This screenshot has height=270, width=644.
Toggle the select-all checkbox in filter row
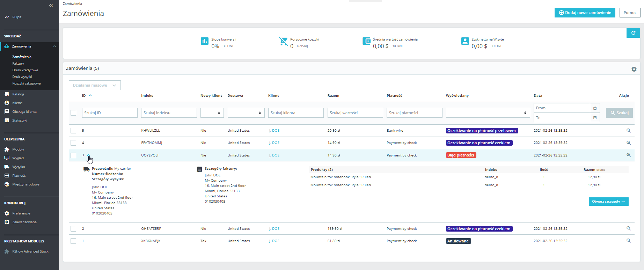73,113
